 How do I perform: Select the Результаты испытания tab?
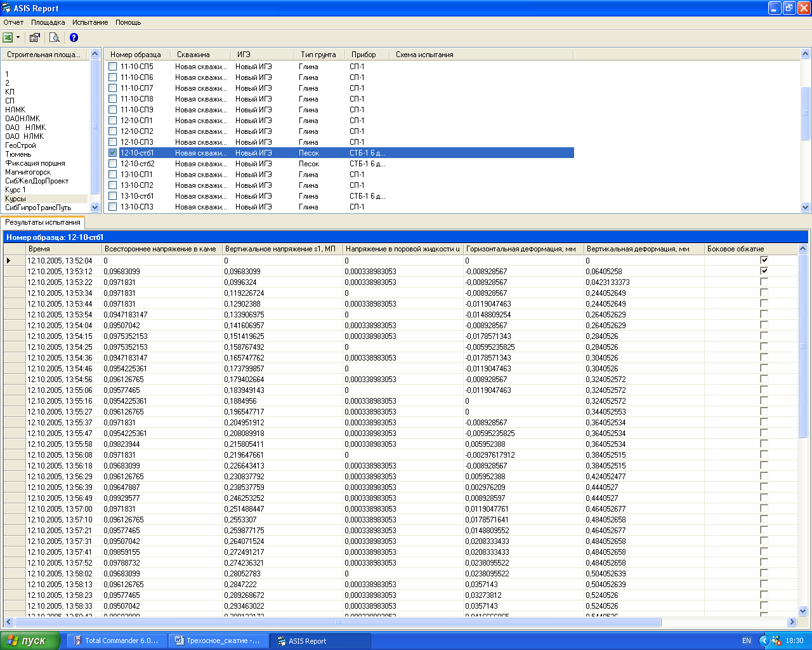43,222
